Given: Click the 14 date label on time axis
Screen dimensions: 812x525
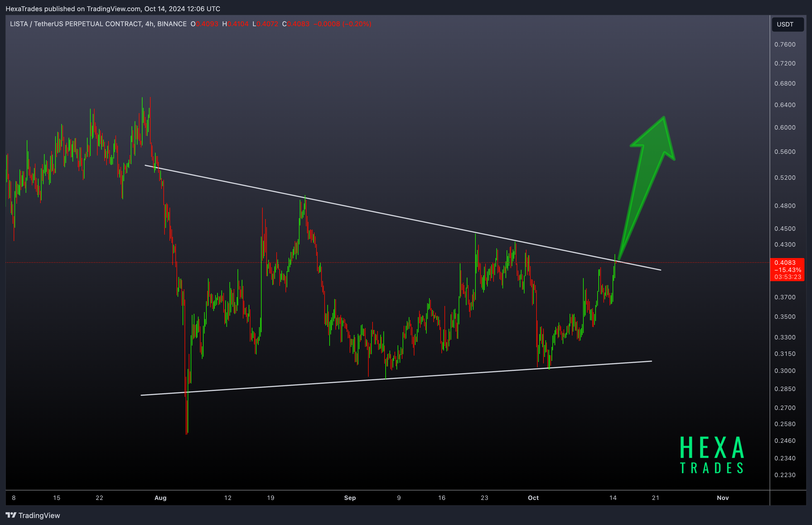Looking at the screenshot, I should [x=613, y=498].
